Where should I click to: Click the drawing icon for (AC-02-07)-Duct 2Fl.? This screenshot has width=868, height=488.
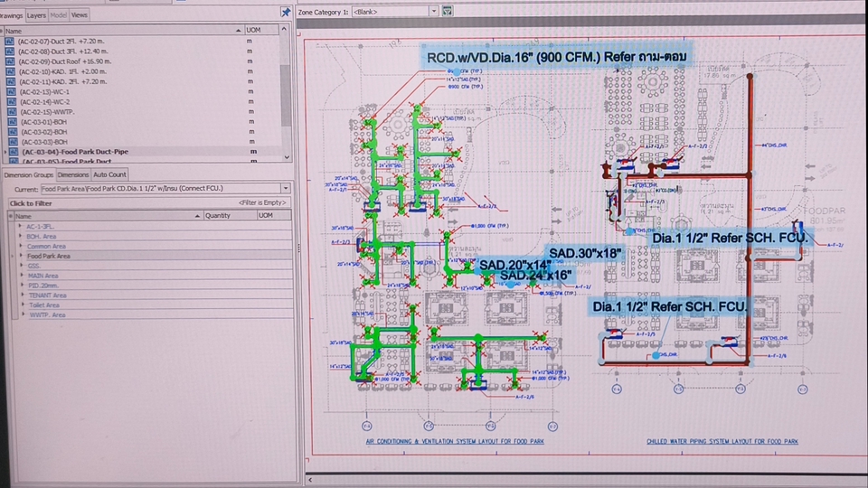tap(10, 42)
